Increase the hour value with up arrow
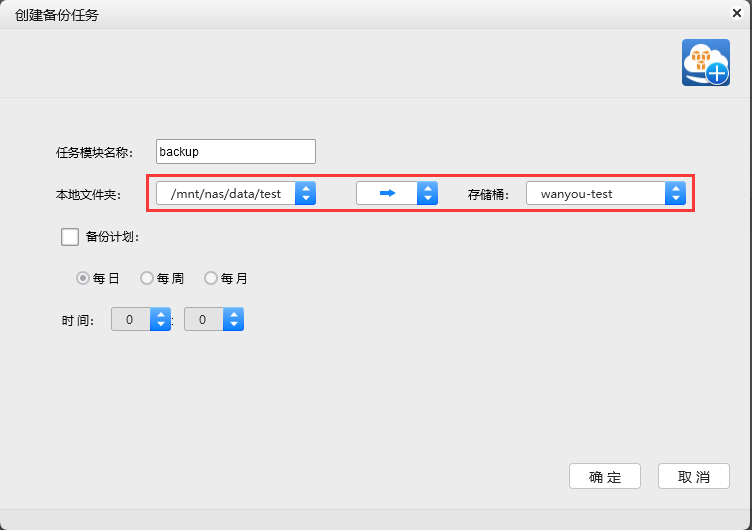 point(160,314)
